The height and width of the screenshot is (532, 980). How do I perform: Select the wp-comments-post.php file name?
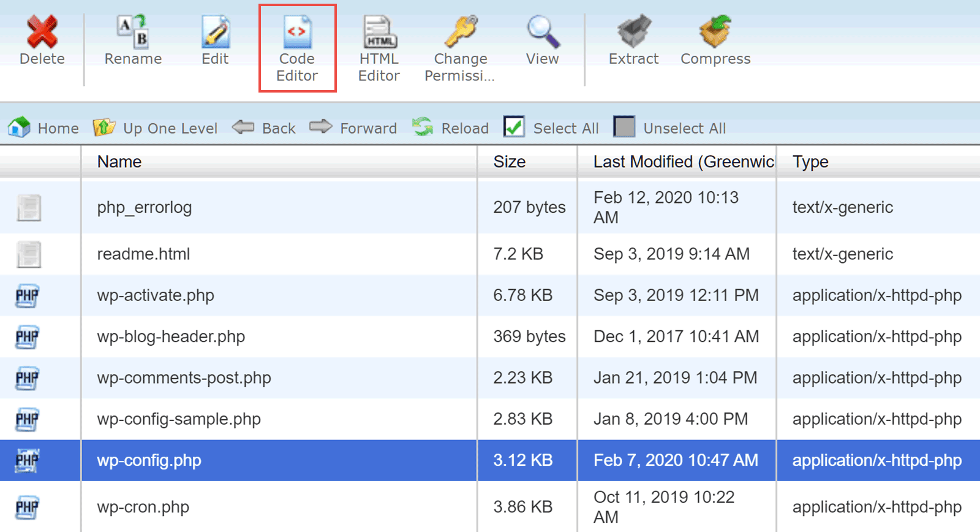[184, 378]
